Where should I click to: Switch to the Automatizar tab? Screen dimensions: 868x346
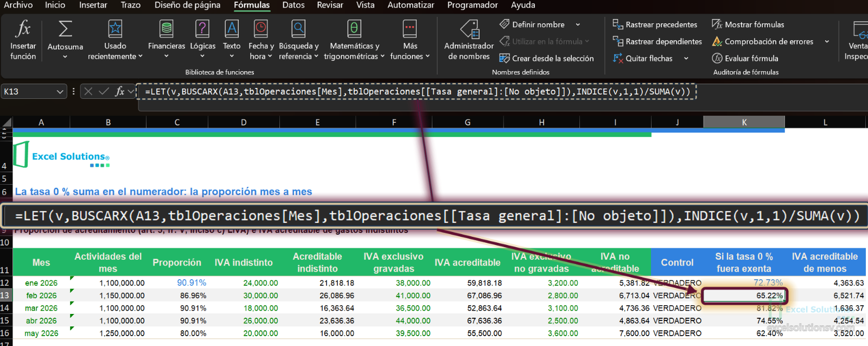coord(411,5)
